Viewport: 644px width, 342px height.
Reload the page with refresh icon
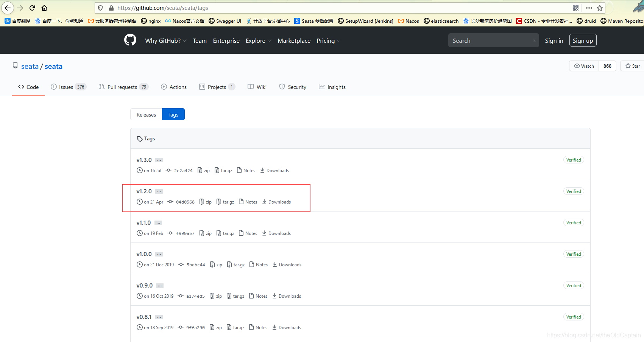[33, 8]
